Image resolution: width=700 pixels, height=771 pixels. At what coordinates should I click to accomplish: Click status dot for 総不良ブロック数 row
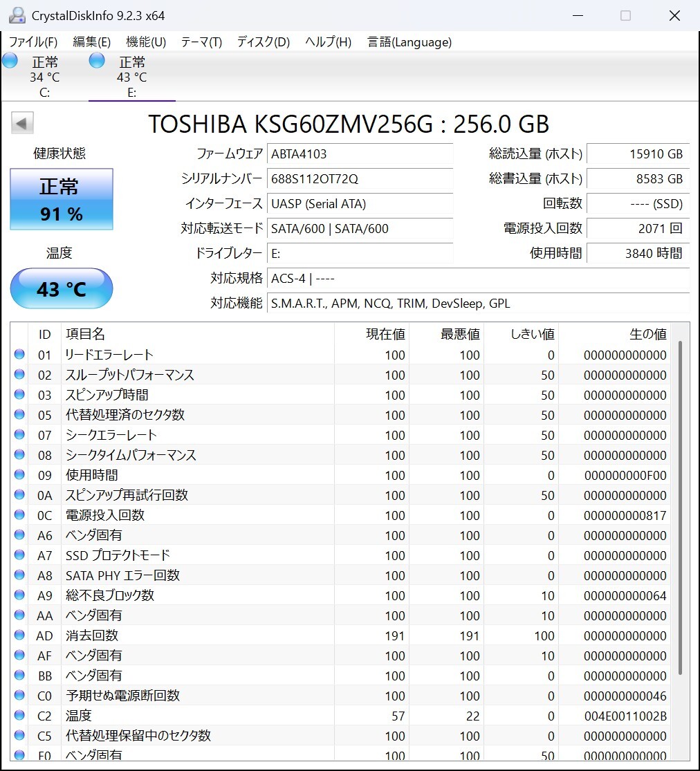[x=19, y=595]
